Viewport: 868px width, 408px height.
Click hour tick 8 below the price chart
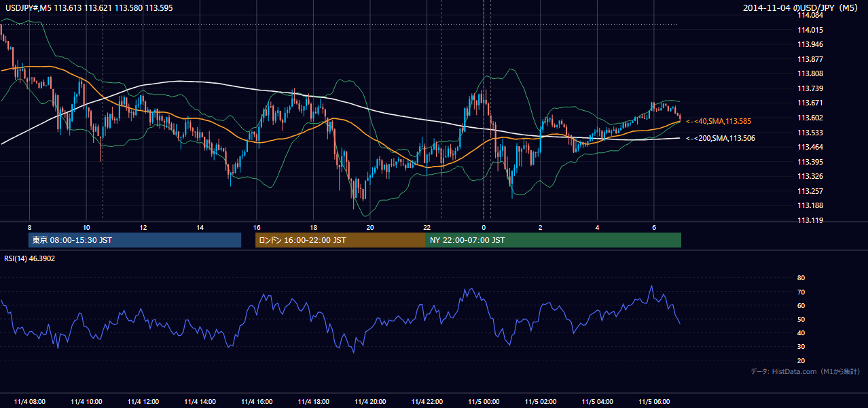pos(29,227)
